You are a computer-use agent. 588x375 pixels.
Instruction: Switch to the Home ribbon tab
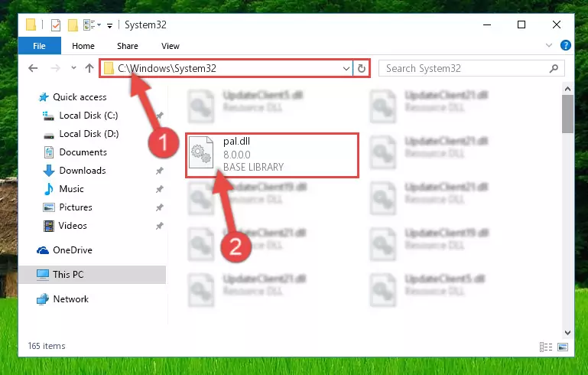coord(83,46)
